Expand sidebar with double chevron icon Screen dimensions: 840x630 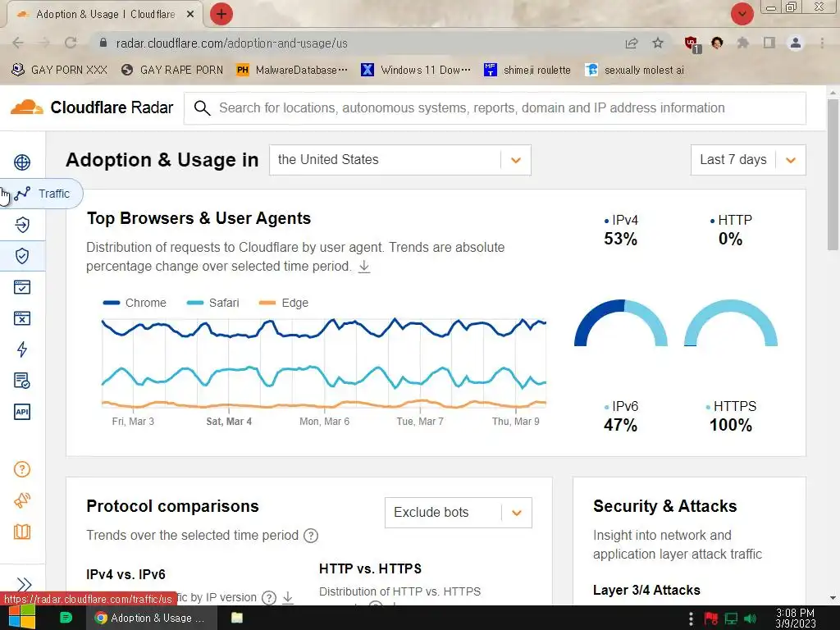coord(24,584)
